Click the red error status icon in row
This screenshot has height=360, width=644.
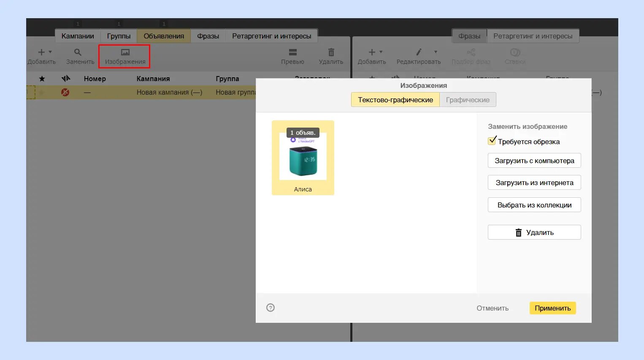point(65,92)
